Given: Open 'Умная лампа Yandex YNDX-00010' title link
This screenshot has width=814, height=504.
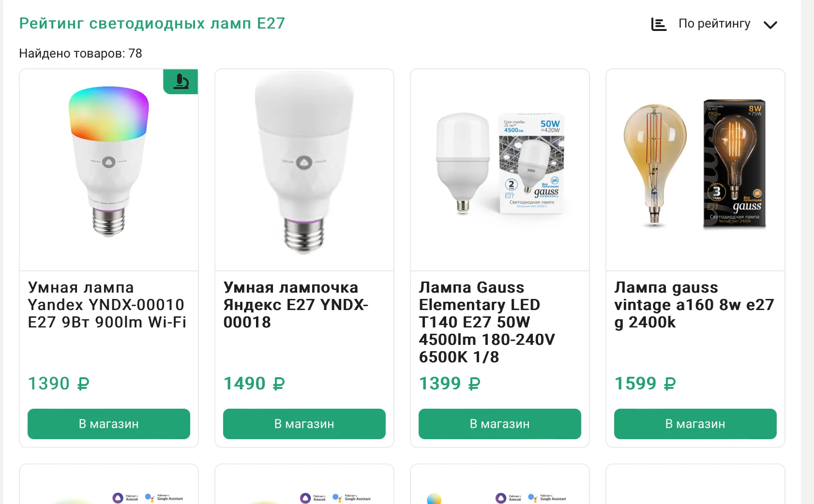Looking at the screenshot, I should pyautogui.click(x=107, y=305).
